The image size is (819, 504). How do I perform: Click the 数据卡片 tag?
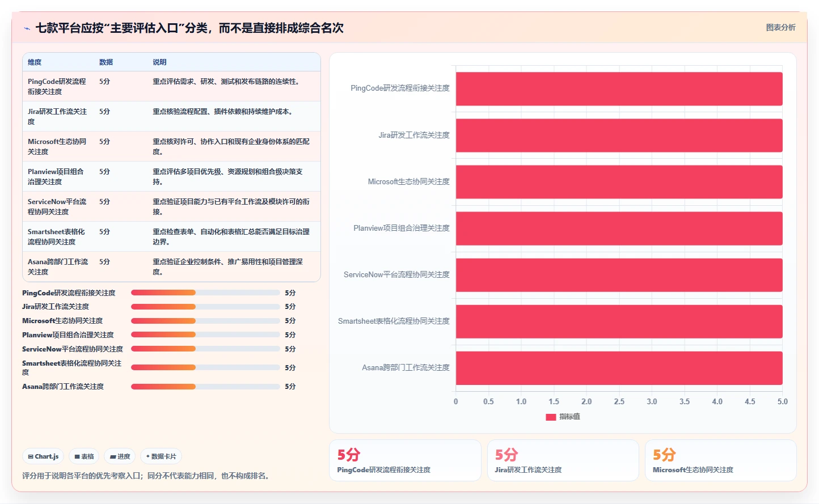161,456
